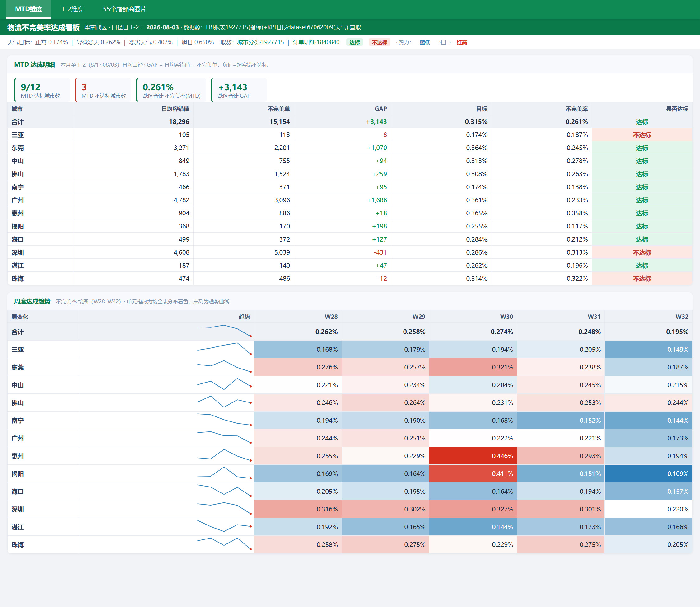Select the 9/12 MTD达标城市数 card
Viewport: 700px width, 607px height.
click(42, 90)
